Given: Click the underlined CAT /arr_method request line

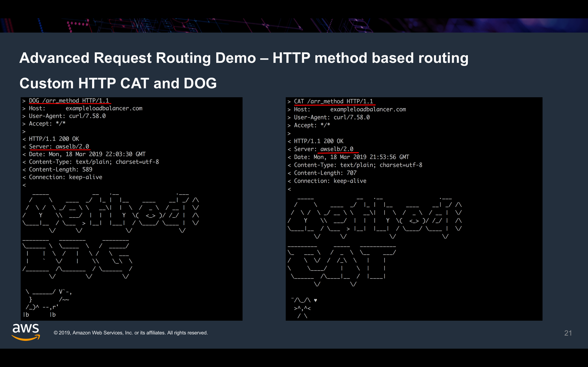Looking at the screenshot, I should tap(333, 101).
